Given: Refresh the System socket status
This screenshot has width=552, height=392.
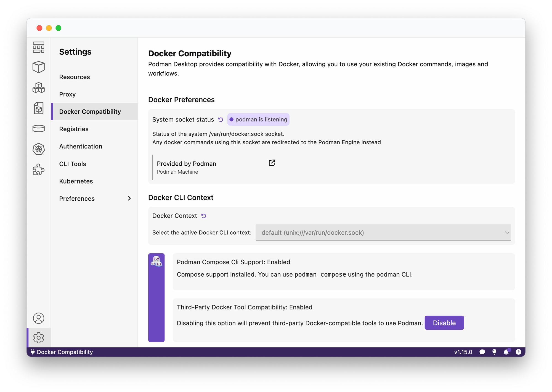Looking at the screenshot, I should (221, 119).
